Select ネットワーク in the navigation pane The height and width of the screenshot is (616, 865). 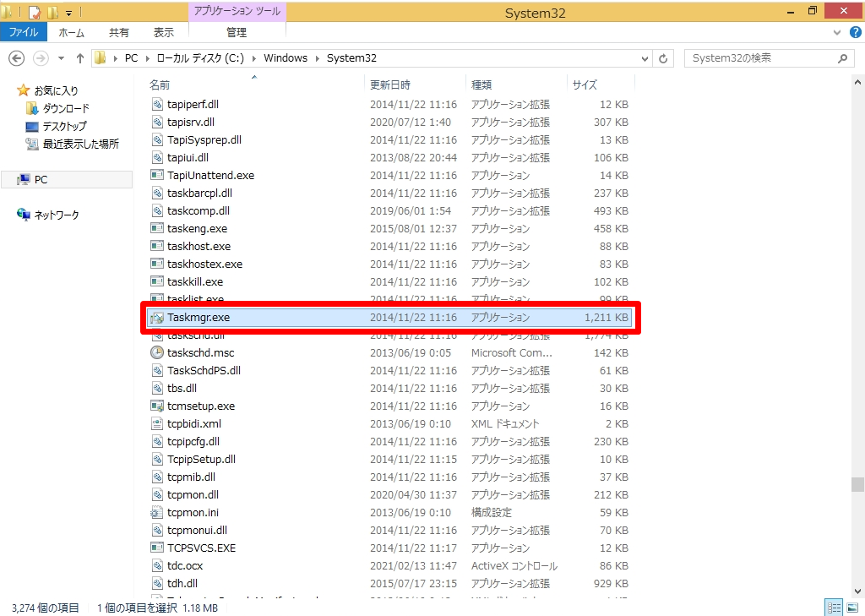[56, 215]
